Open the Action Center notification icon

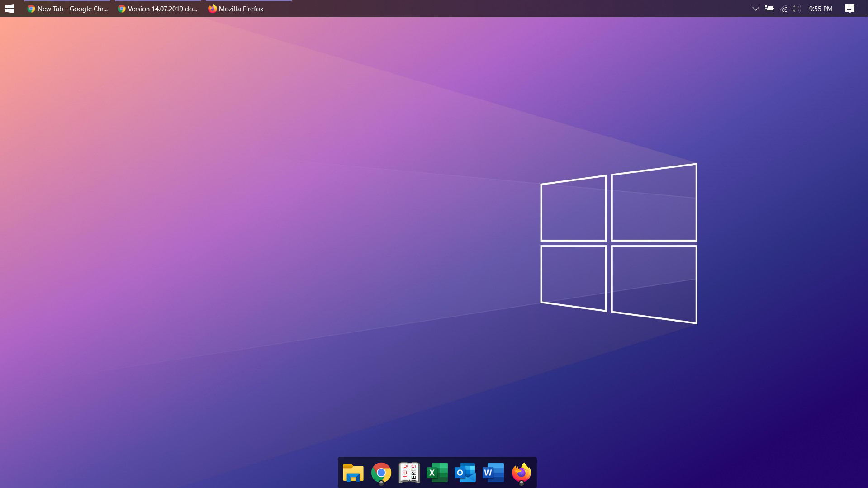(x=849, y=9)
